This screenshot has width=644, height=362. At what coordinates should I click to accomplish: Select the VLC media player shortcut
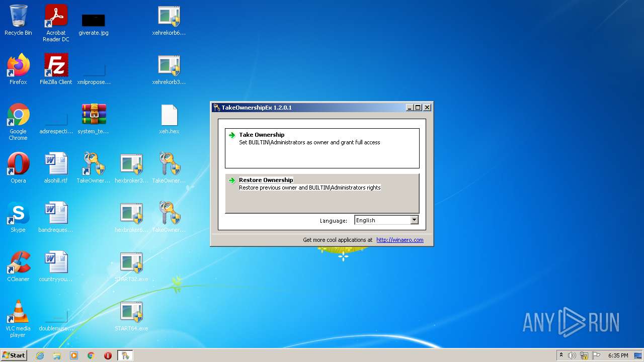18,319
